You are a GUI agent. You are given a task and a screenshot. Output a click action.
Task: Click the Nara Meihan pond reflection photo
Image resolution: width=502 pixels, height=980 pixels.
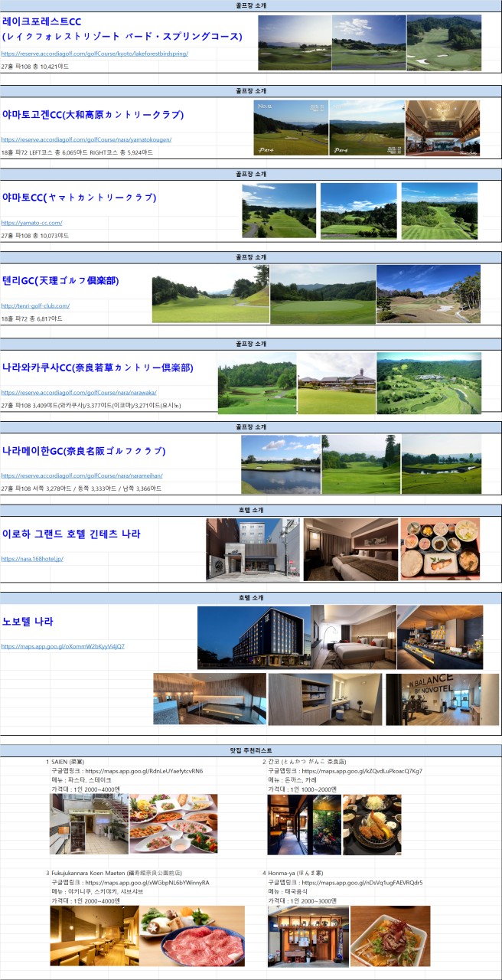[x=281, y=464]
